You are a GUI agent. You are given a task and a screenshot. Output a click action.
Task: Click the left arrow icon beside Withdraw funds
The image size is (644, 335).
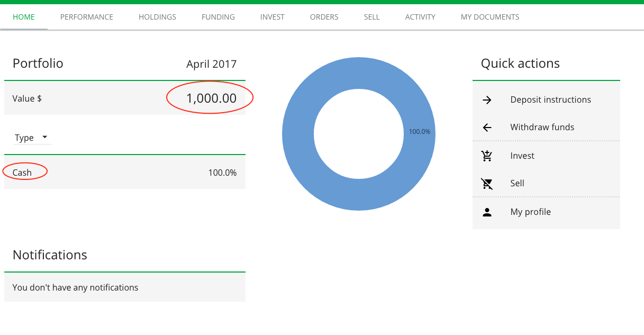(487, 128)
